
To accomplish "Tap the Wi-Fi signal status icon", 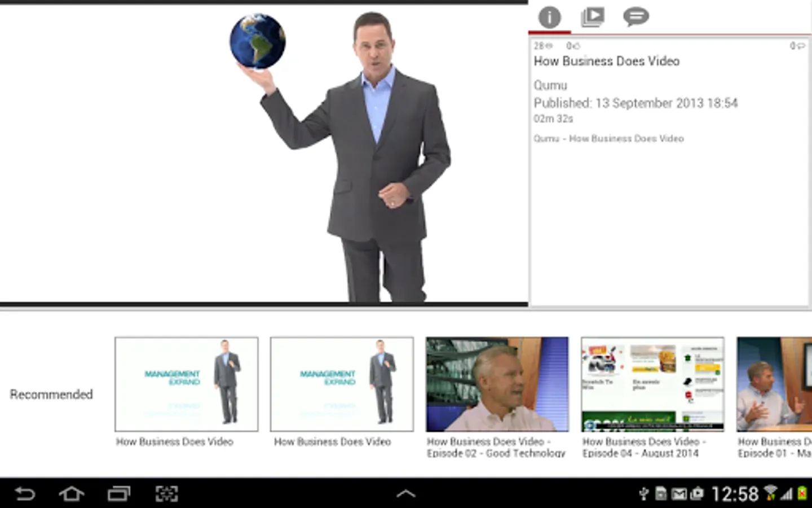I will 770,493.
